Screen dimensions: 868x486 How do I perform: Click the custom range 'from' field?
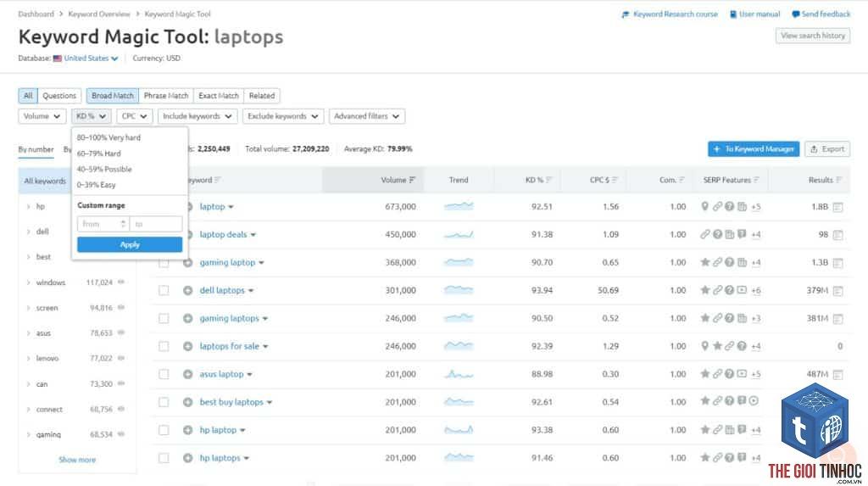(103, 224)
